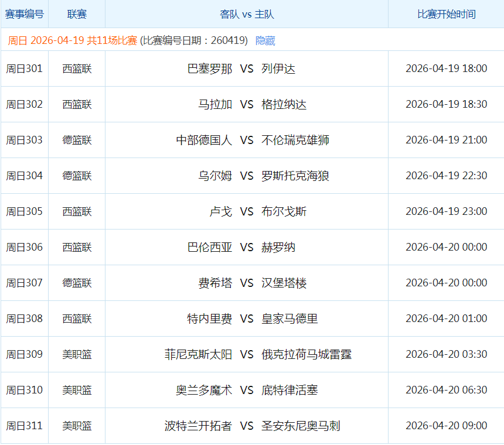Click home team 底特律活塞
The image size is (504, 445).
point(290,390)
